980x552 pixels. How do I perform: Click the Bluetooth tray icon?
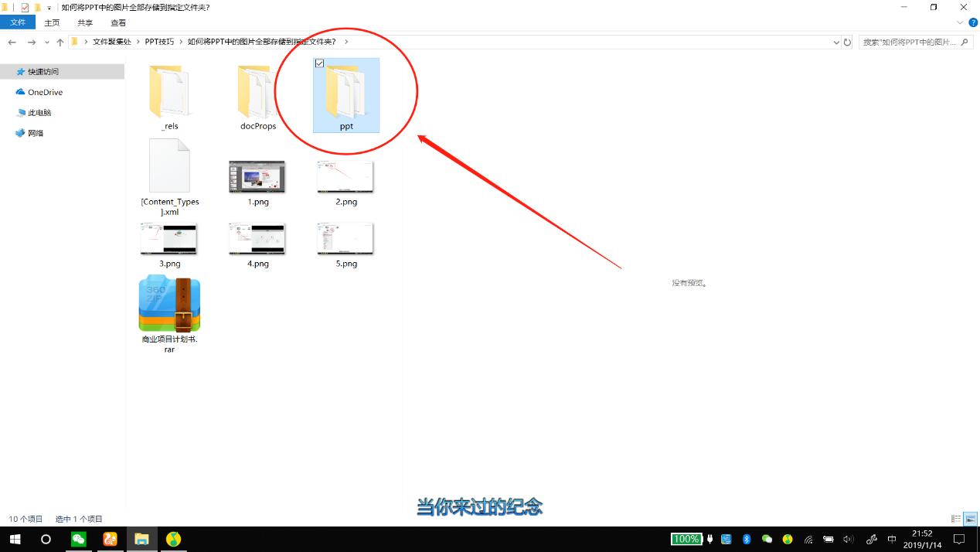click(747, 539)
